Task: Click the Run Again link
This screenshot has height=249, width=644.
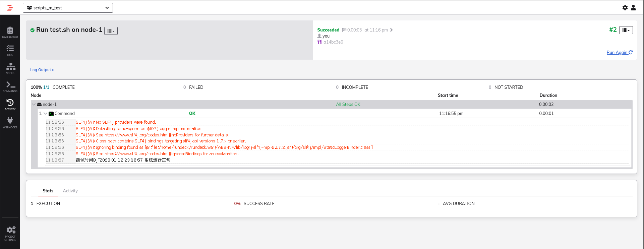Action: point(620,52)
